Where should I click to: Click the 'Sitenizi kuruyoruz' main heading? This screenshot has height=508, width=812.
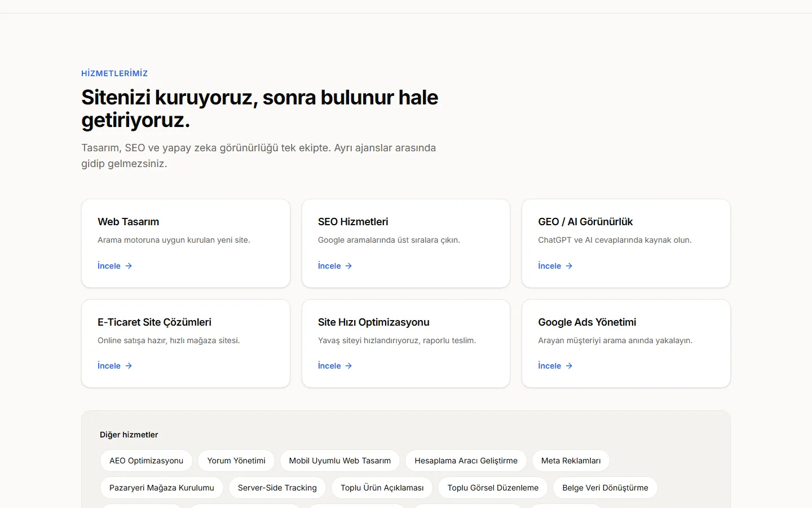coord(260,108)
